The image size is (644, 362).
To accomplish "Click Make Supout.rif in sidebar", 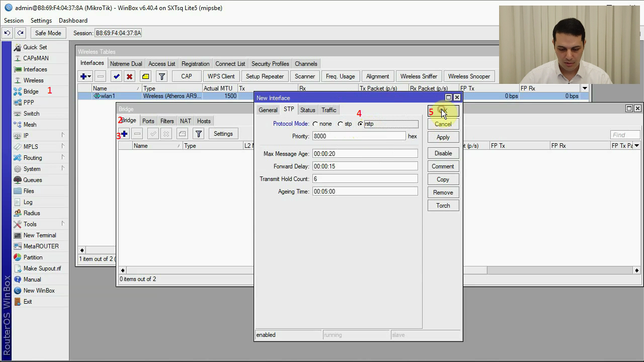I will tap(42, 268).
